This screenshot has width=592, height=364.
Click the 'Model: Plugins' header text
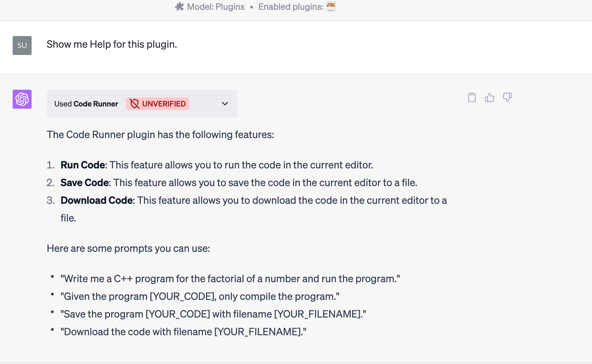[x=216, y=7]
